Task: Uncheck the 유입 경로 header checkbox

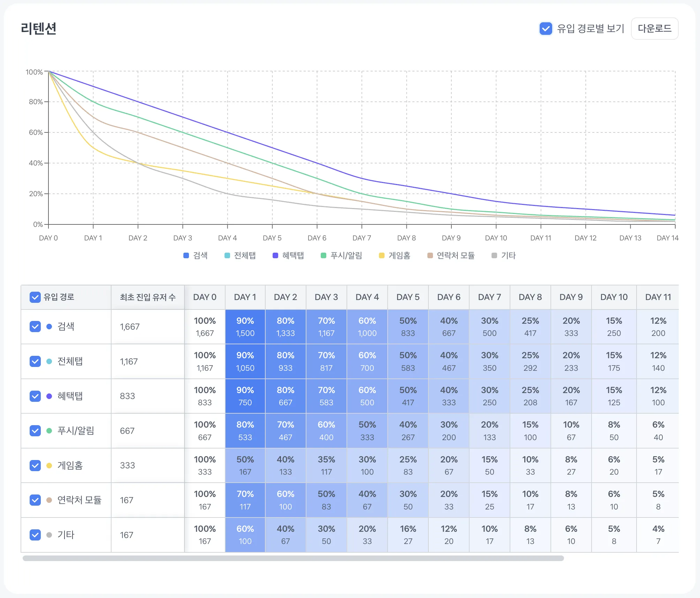Action: point(35,297)
